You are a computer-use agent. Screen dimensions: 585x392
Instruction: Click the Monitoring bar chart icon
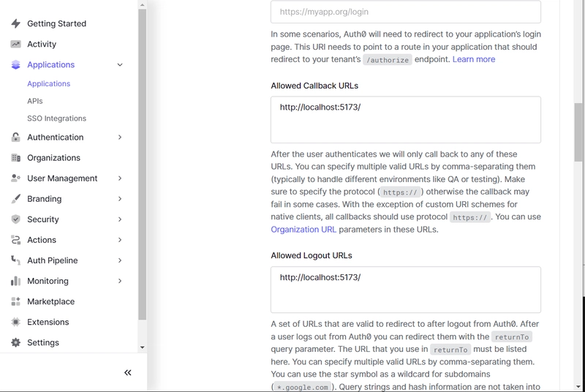(15, 281)
